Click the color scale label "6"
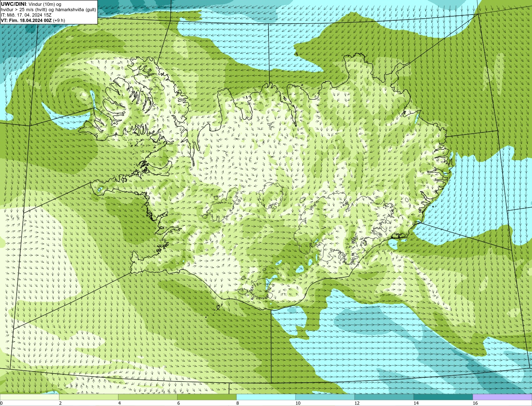 [178, 403]
